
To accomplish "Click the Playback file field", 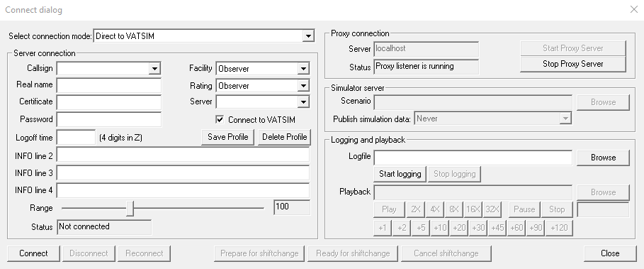I will [x=473, y=192].
